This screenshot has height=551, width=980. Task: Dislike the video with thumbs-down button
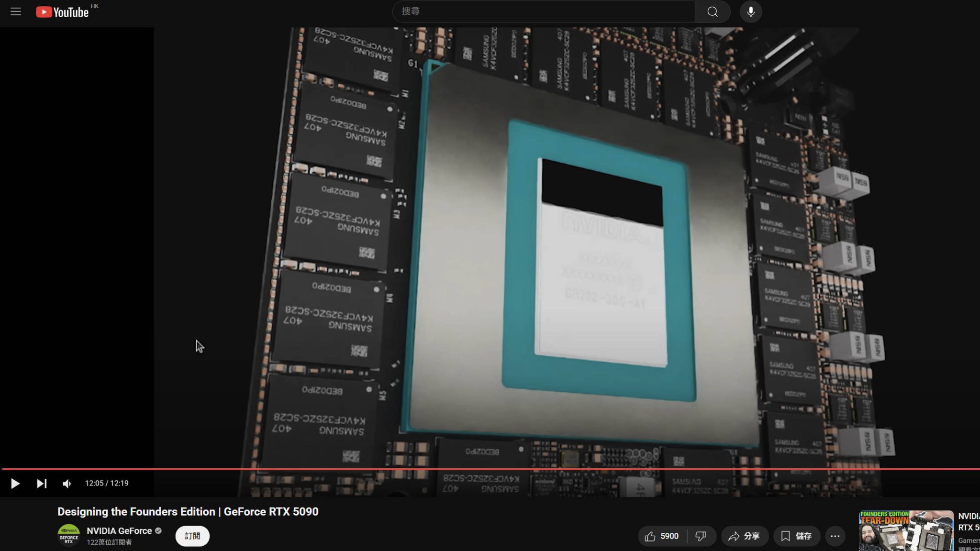701,536
